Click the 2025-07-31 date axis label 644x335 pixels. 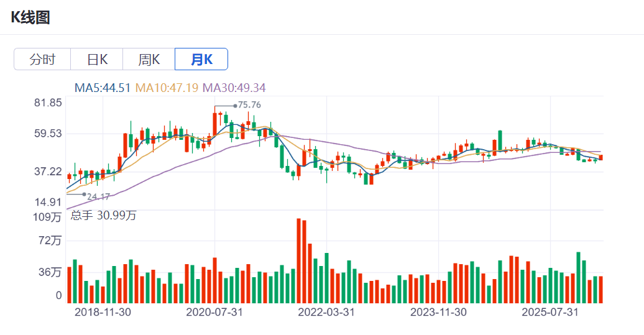[550, 312]
